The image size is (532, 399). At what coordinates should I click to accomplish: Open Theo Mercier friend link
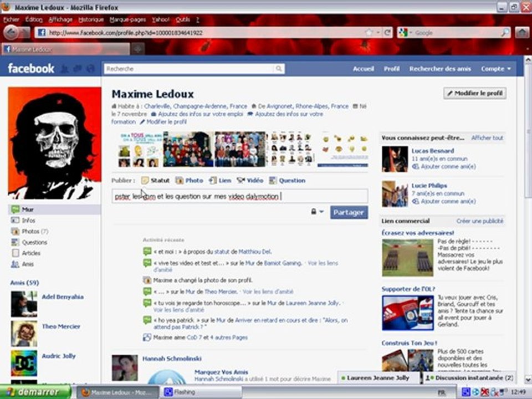(61, 326)
